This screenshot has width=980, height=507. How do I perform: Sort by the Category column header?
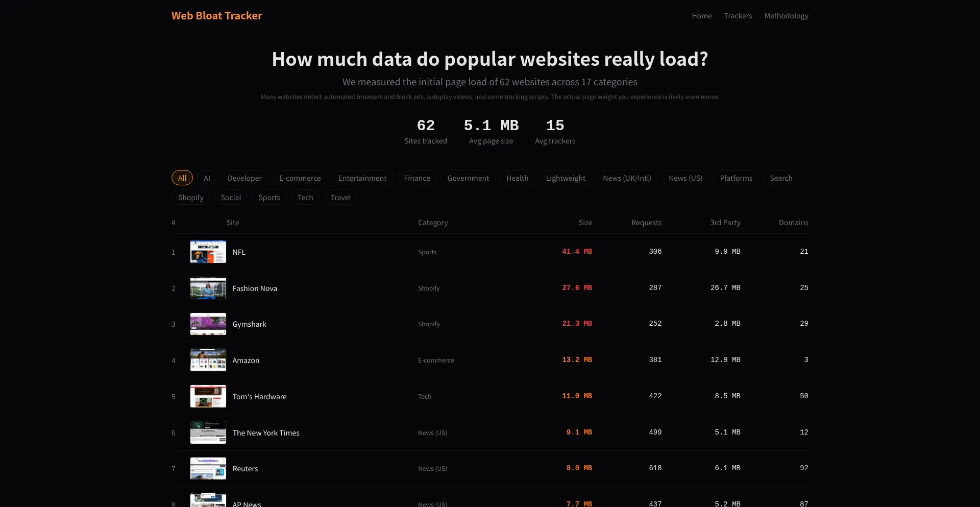[x=433, y=222]
